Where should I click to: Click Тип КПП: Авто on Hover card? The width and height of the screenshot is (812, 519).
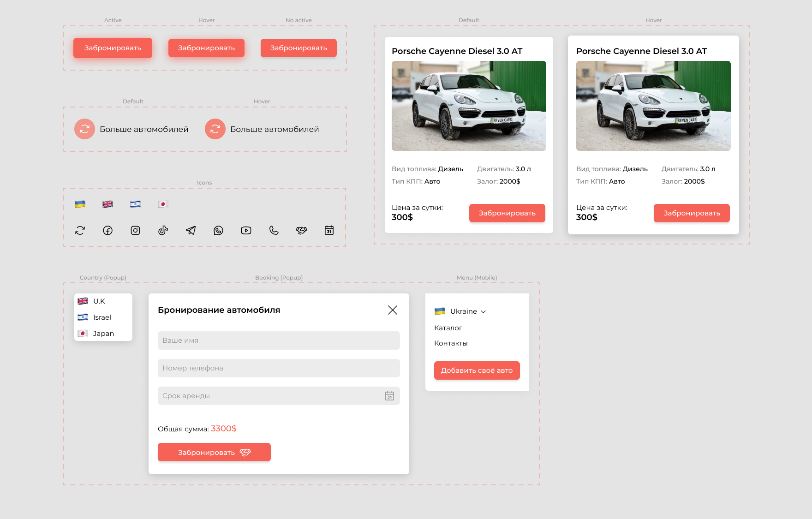click(x=601, y=181)
